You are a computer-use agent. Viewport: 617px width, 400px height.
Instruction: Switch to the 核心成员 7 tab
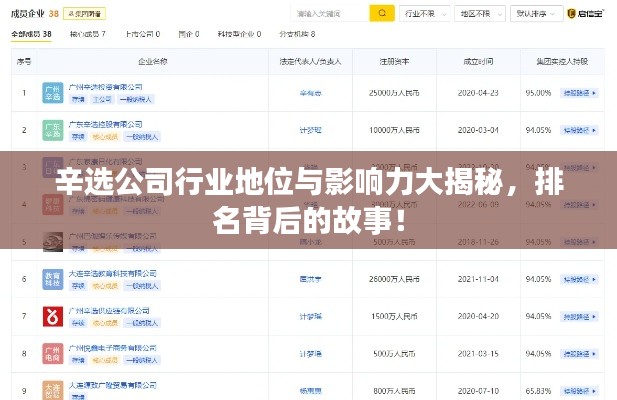coord(88,34)
